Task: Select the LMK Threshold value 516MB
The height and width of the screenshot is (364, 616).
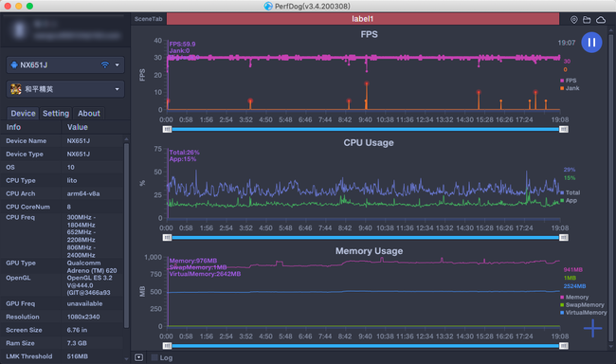Action: [x=77, y=356]
